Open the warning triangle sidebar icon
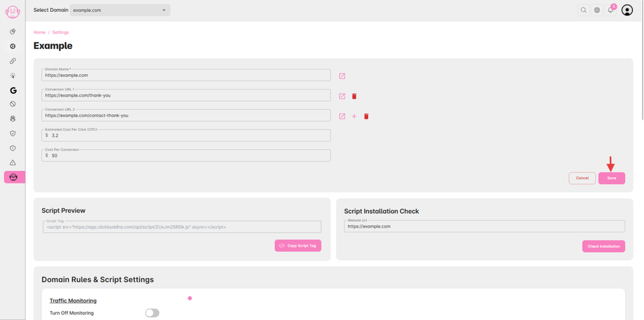644x320 pixels. point(13,162)
